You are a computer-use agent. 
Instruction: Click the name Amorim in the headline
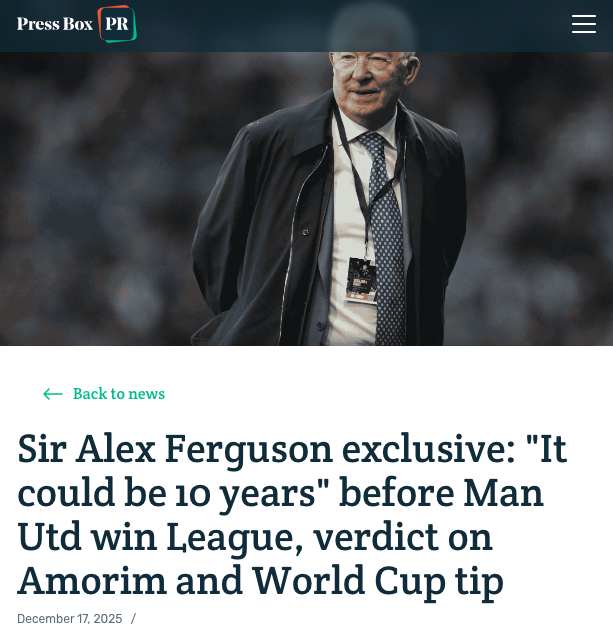click(92, 581)
